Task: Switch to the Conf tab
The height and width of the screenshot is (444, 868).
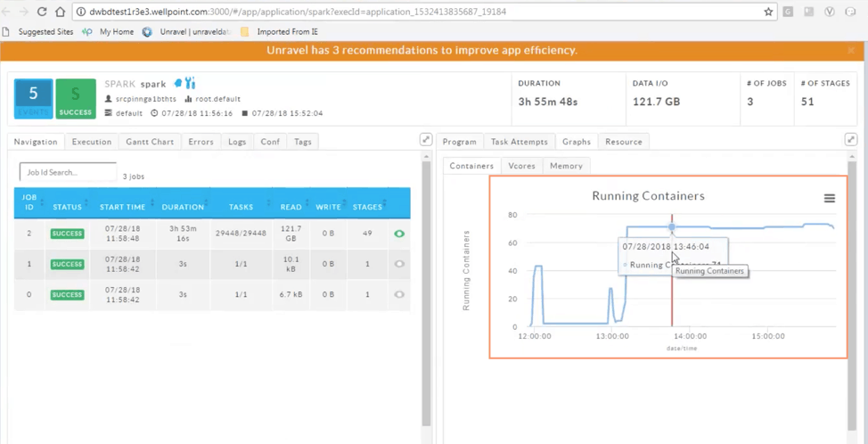Action: coord(270,142)
